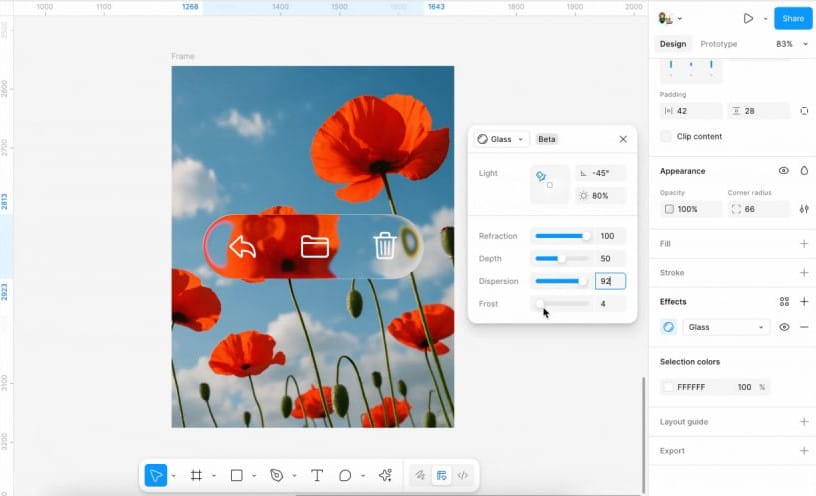This screenshot has width=816, height=496.
Task: Open the 83% zoom level dropdown
Action: (x=790, y=44)
